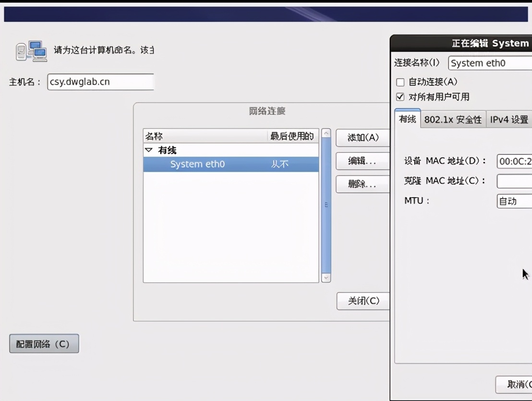Click the 主机名 input field
Screen dimensions: 532x401
click(x=100, y=82)
